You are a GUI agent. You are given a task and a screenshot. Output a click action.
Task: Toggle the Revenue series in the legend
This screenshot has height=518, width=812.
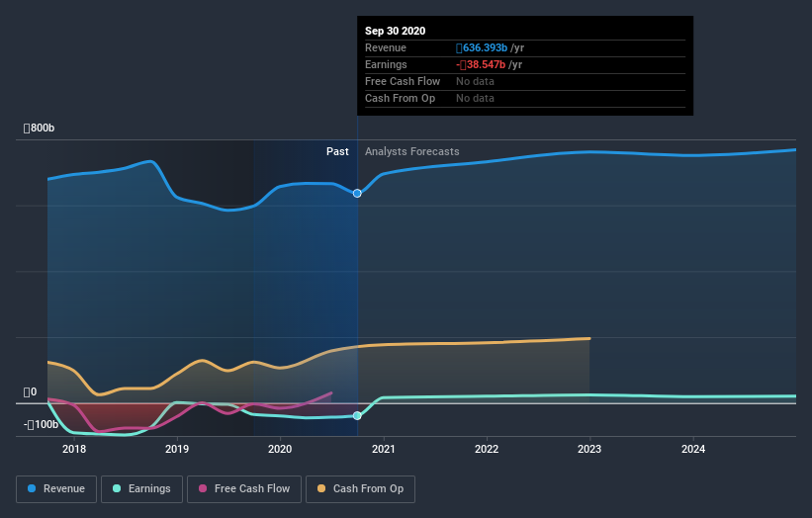pos(57,488)
